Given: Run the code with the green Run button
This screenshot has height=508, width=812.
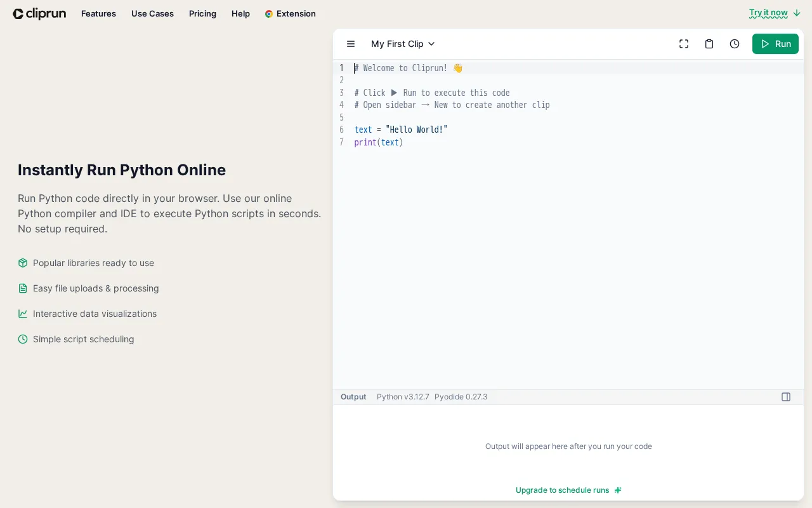Looking at the screenshot, I should [775, 44].
